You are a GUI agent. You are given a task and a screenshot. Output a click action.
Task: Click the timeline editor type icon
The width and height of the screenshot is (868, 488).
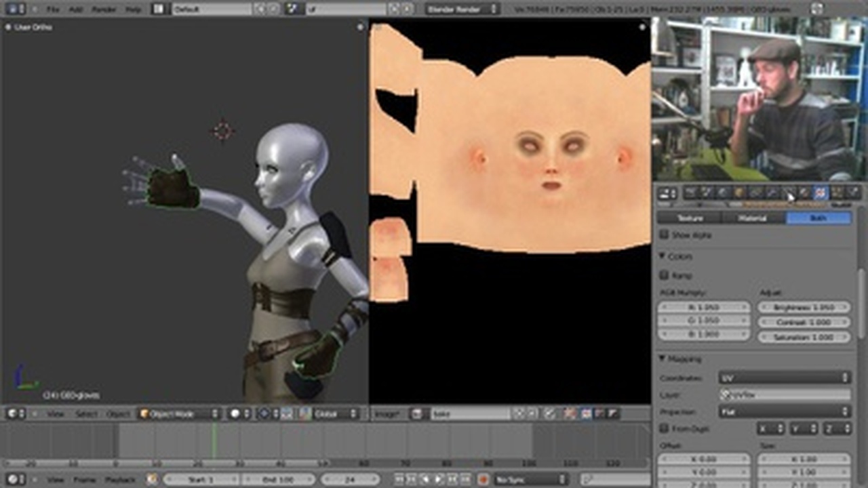click(x=14, y=479)
